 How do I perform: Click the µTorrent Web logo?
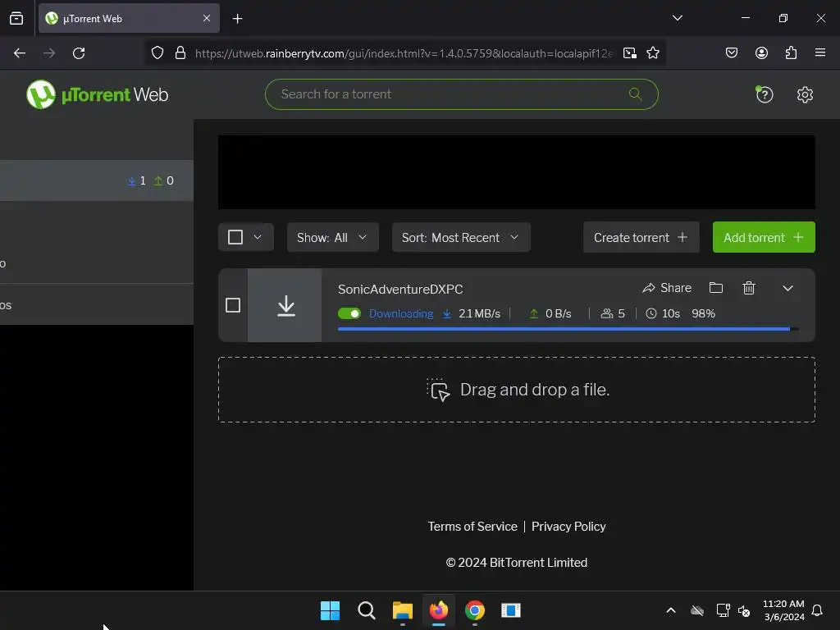coord(97,94)
